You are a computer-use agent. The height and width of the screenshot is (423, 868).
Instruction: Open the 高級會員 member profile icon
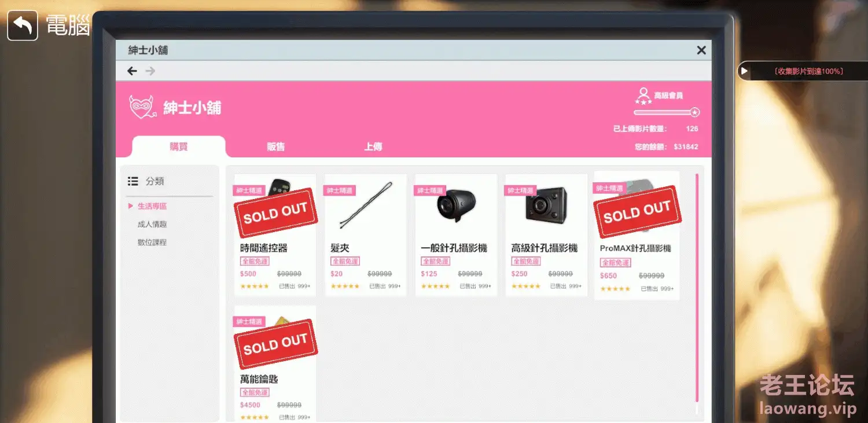(x=643, y=95)
